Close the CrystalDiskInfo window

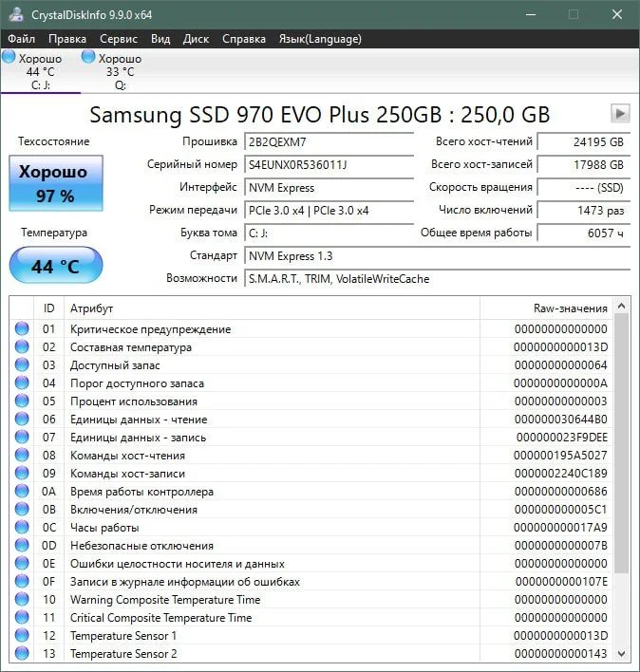pos(617,14)
